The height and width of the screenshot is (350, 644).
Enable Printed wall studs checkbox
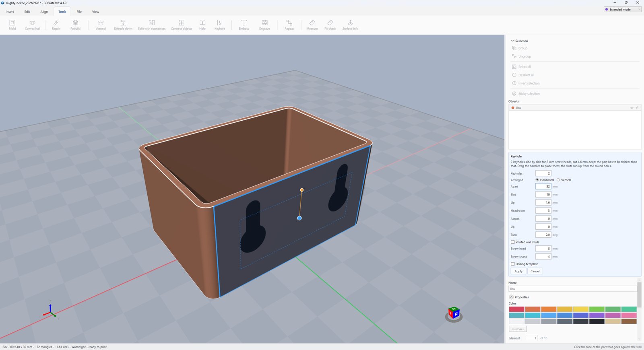coord(513,242)
